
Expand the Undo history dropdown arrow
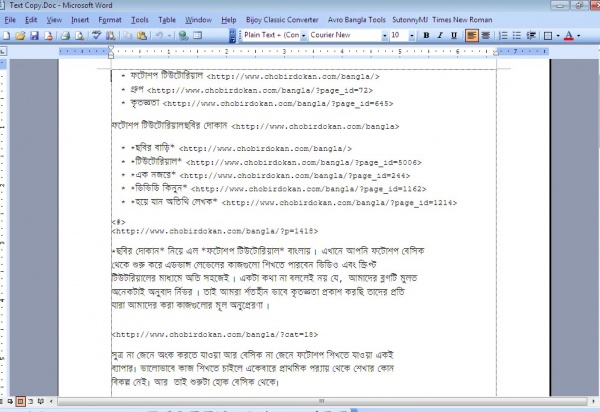170,36
